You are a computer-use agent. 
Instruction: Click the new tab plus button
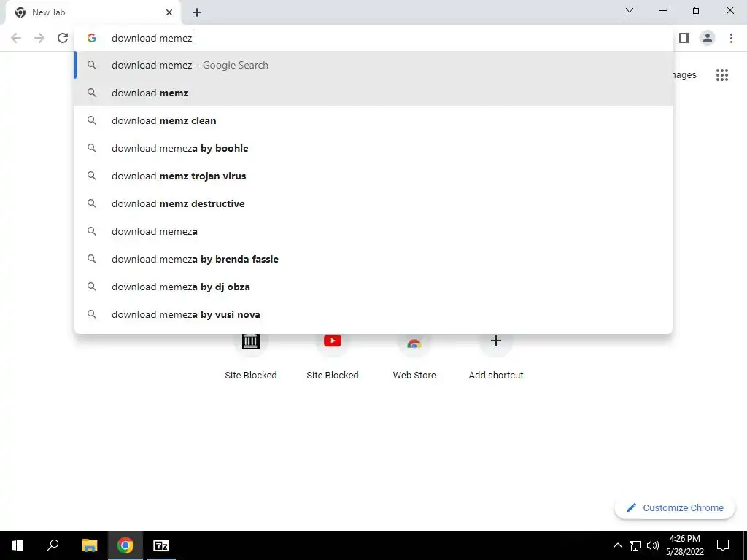[197, 12]
